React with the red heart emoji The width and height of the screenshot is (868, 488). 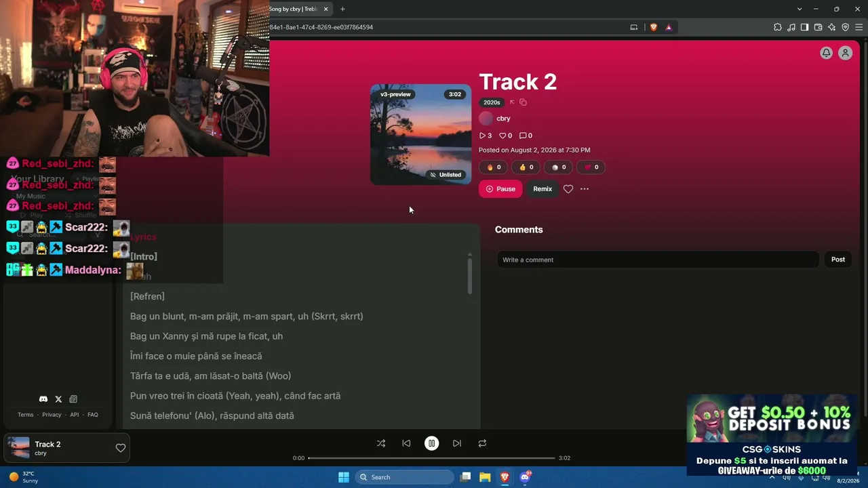(x=592, y=167)
